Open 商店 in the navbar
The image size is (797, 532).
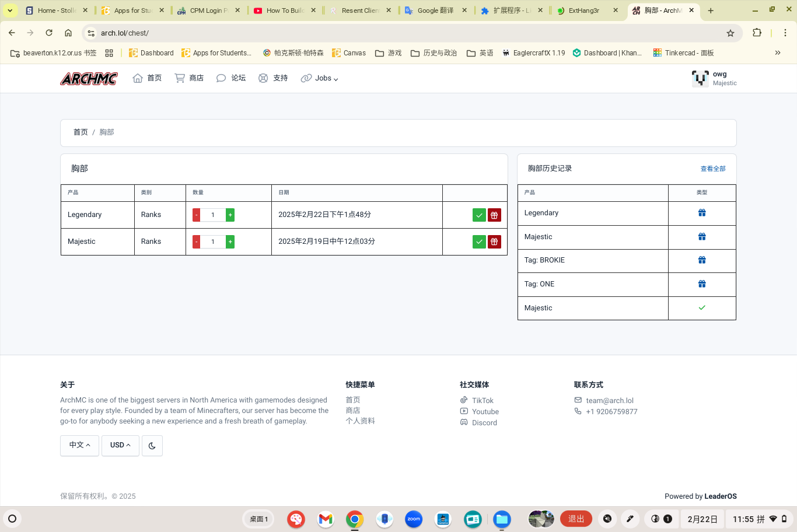pos(189,78)
